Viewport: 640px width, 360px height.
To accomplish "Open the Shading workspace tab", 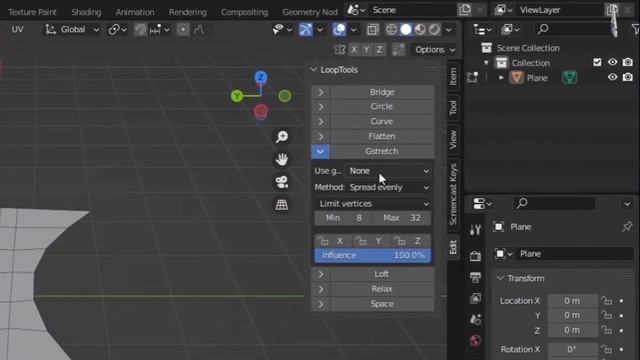I will [x=86, y=12].
